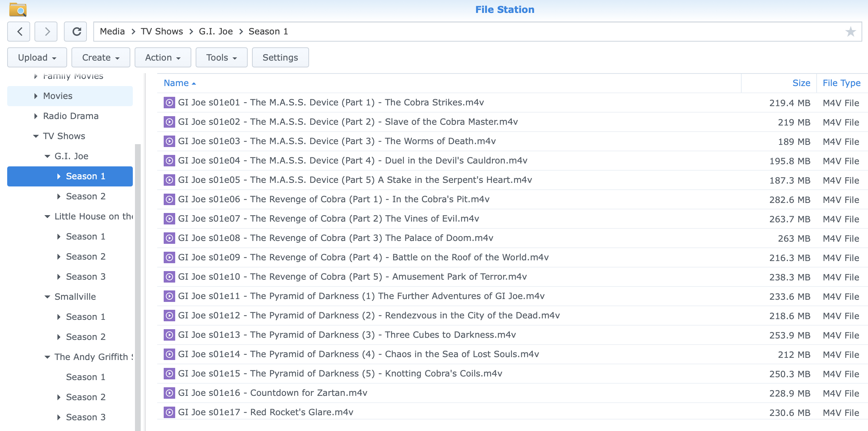This screenshot has height=431, width=868.
Task: Select the Movies folder in tree
Action: (70, 96)
